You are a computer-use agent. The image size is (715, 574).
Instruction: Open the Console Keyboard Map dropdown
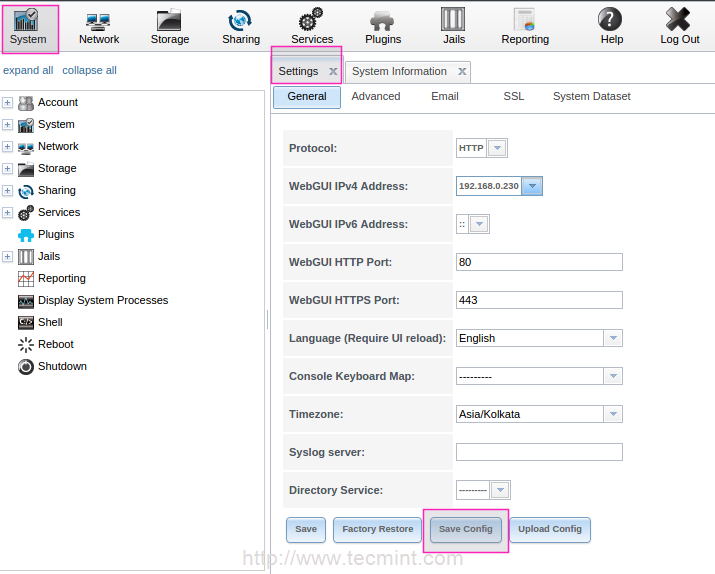pyautogui.click(x=613, y=376)
